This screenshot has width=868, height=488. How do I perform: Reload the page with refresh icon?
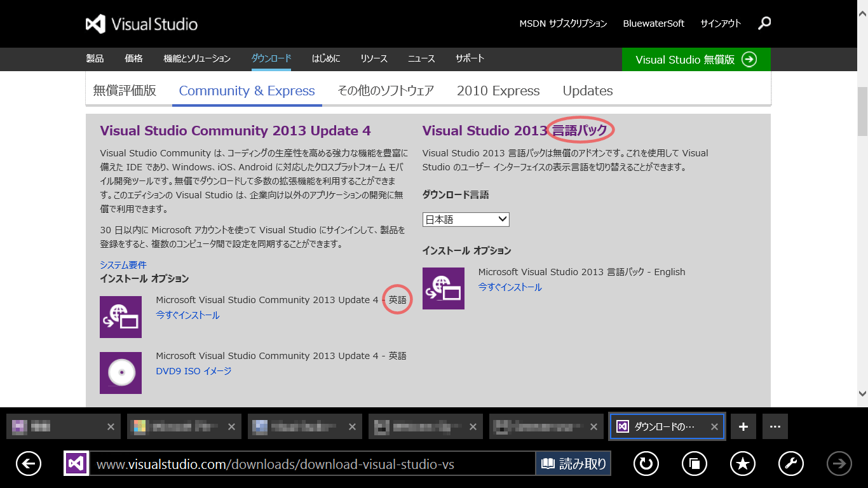click(x=646, y=464)
